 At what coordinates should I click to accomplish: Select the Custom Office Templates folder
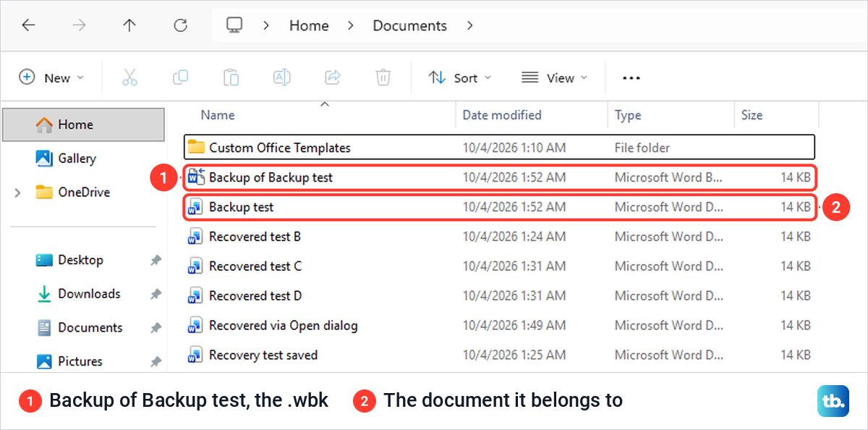[x=499, y=147]
